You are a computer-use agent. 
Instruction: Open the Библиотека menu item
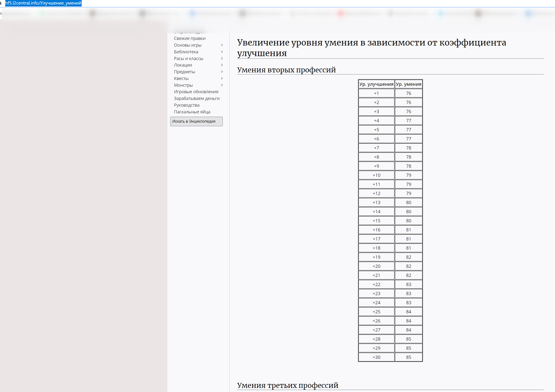point(186,52)
